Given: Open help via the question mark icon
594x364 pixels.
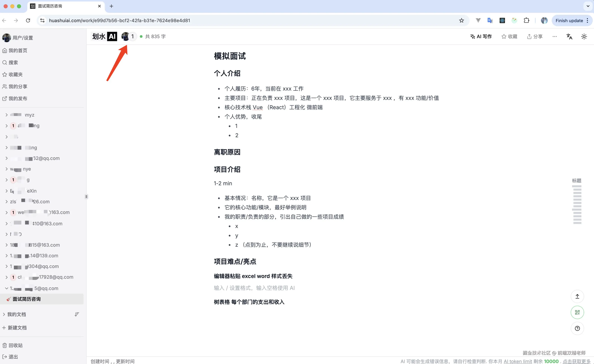Looking at the screenshot, I should [577, 328].
